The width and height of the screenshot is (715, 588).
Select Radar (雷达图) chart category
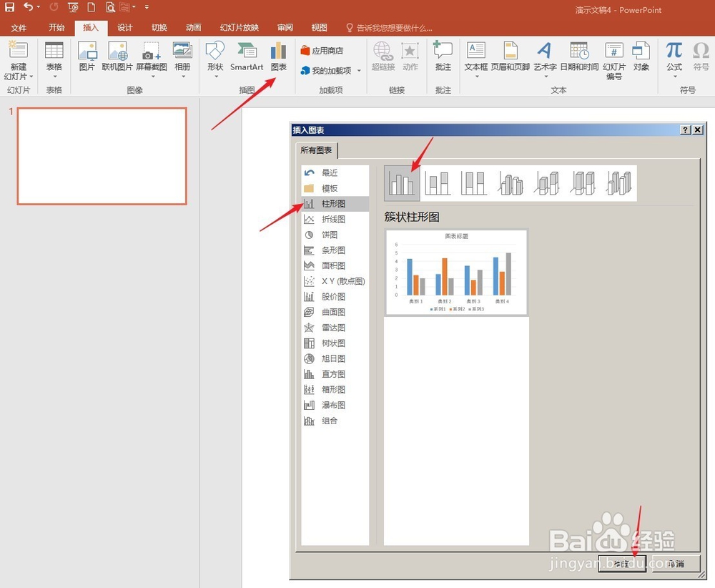[335, 328]
